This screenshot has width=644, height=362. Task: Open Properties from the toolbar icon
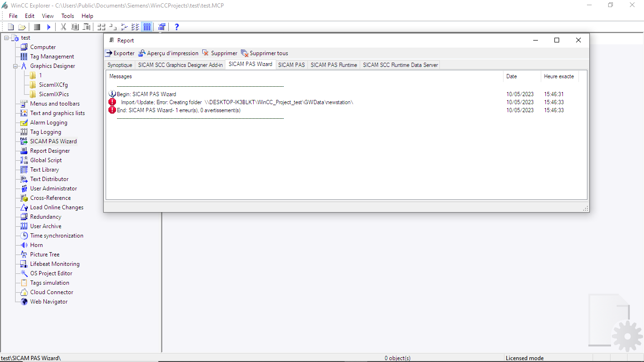[x=162, y=27]
